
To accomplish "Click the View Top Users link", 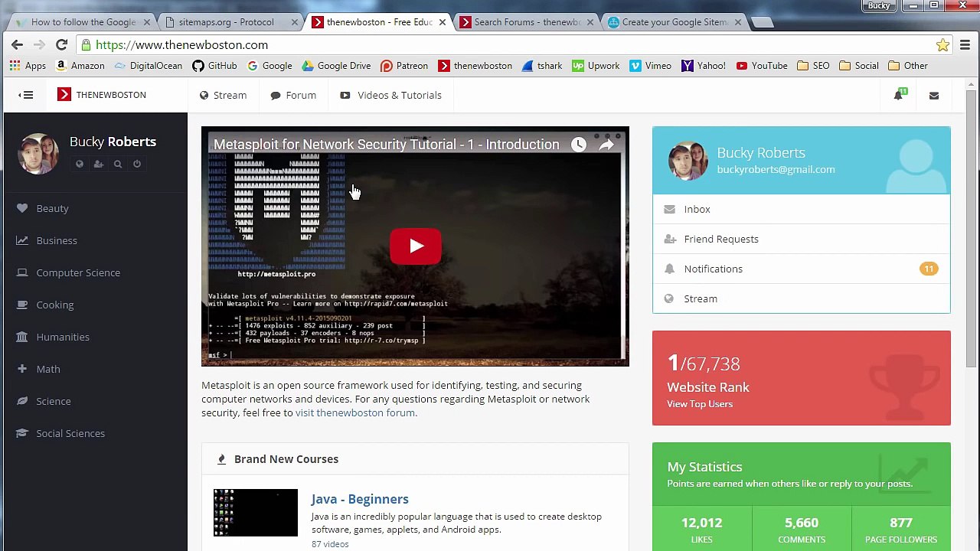I will point(700,404).
